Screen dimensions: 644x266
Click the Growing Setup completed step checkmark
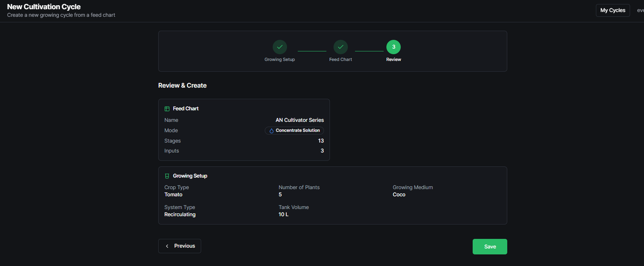[x=280, y=47]
